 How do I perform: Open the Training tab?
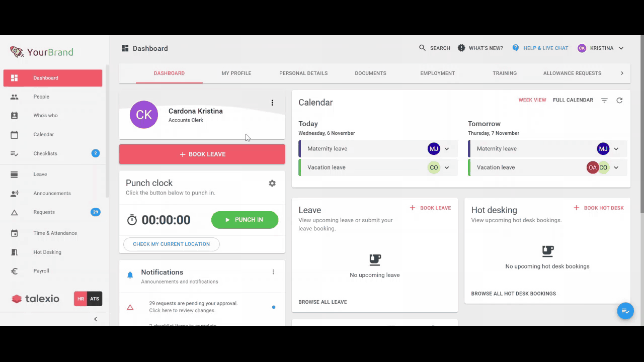click(505, 73)
